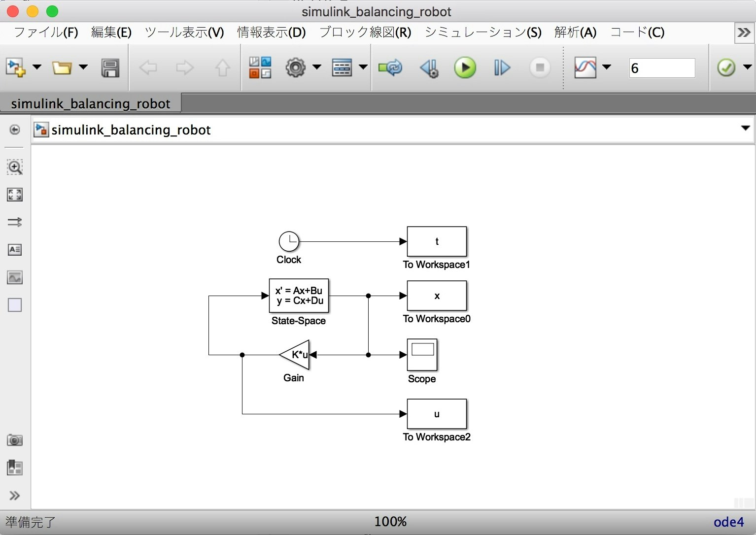Expand the model path breadcrumb dropdown
Viewport: 756px width, 535px height.
click(x=745, y=129)
